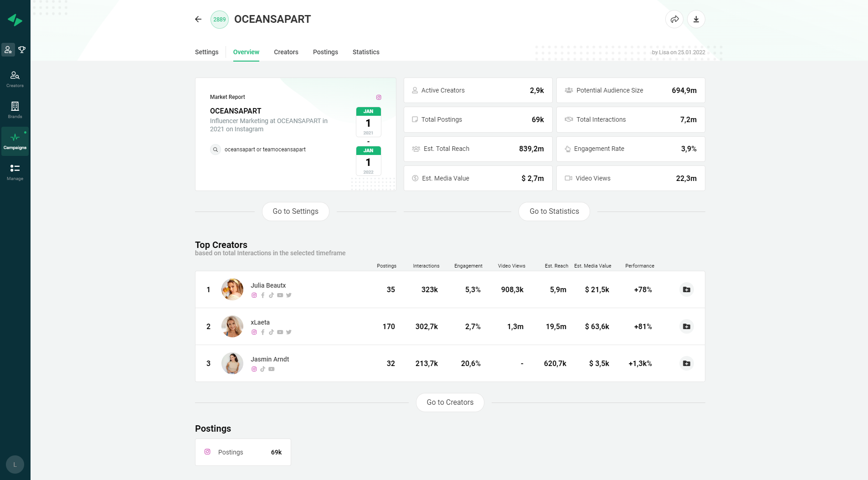This screenshot has height=480, width=868.
Task: Open Julia Beautx's Twitter icon
Action: [289, 295]
